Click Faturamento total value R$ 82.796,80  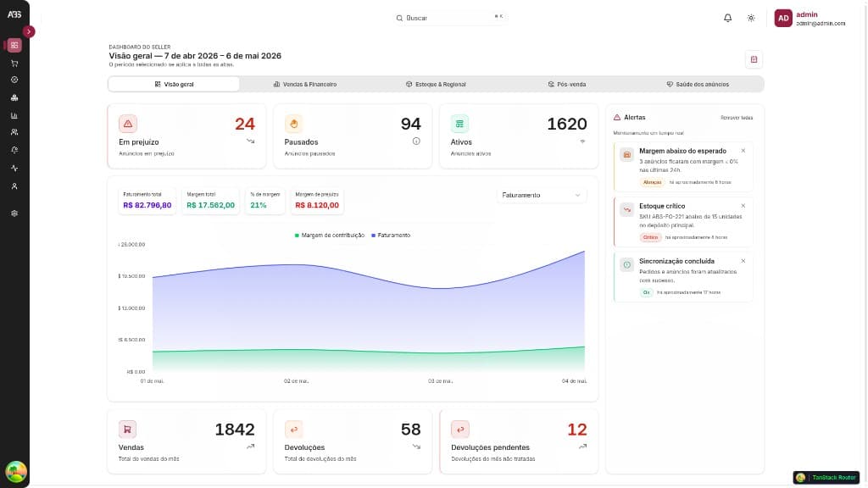pyautogui.click(x=147, y=205)
